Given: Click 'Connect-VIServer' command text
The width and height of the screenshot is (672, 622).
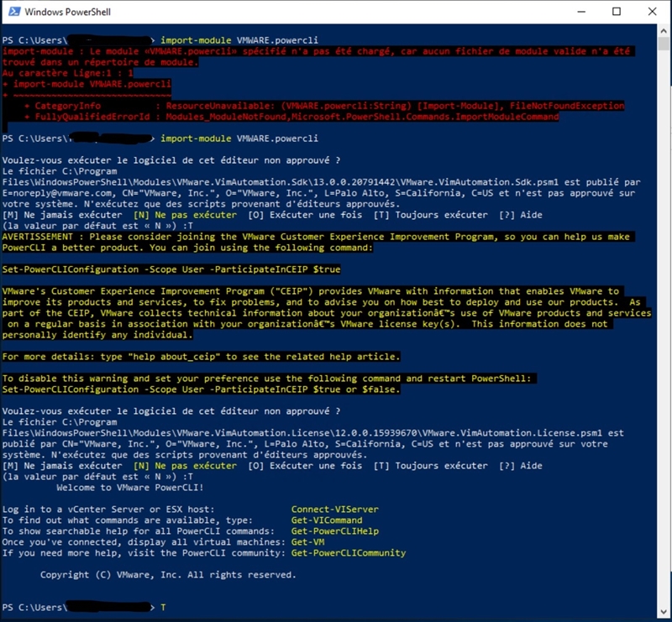Looking at the screenshot, I should (334, 510).
